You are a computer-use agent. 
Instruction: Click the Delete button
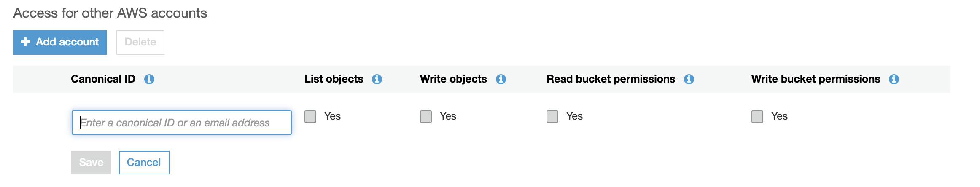coord(140,42)
